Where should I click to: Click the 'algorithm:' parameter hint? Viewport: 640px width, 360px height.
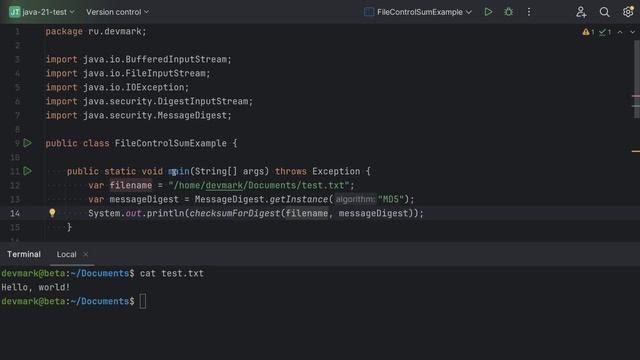click(x=355, y=199)
